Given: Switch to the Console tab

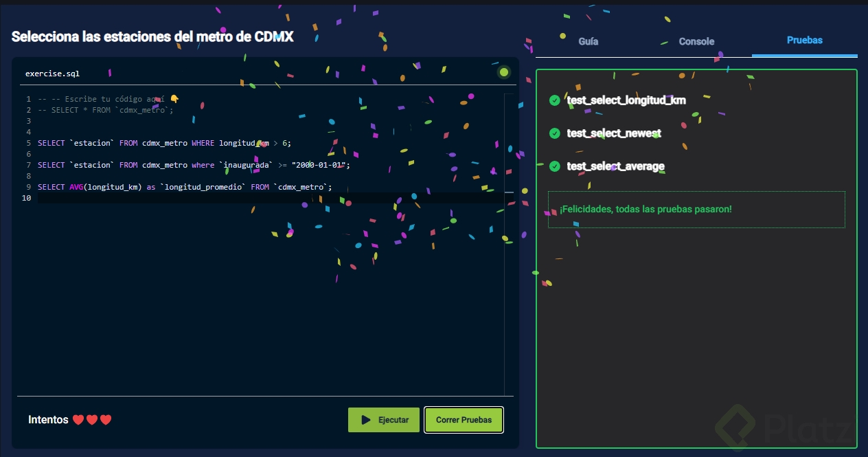Looking at the screenshot, I should click(x=696, y=41).
